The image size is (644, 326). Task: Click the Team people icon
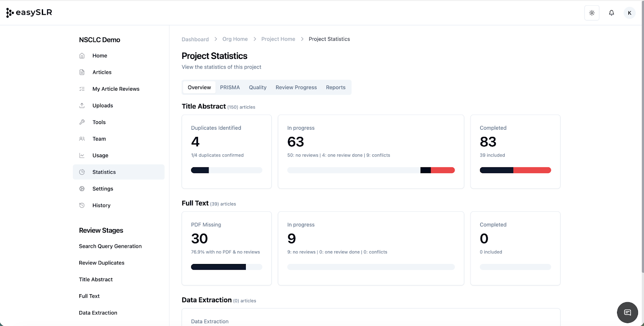pyautogui.click(x=82, y=139)
